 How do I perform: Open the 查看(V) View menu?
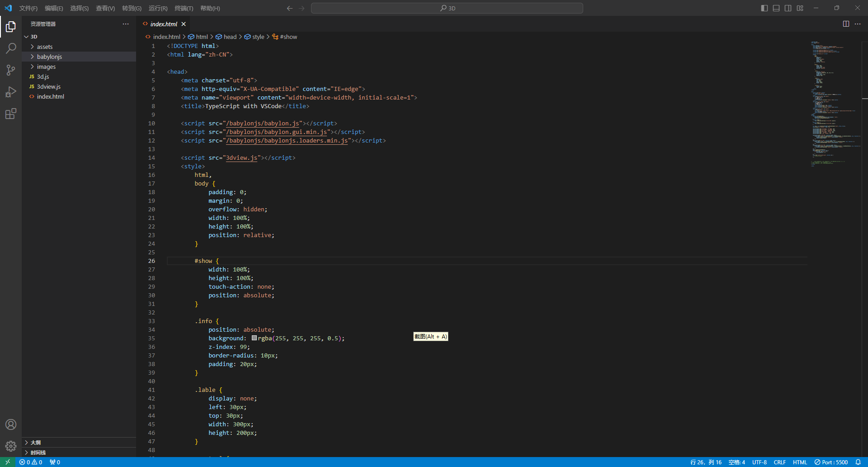[105, 8]
